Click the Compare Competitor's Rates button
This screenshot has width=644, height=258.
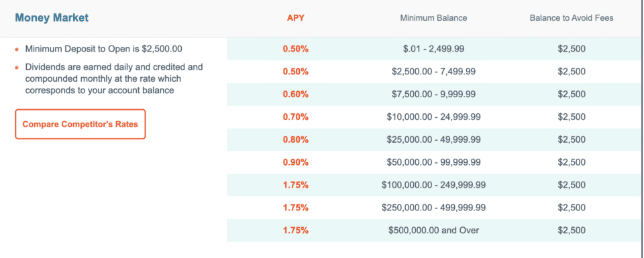click(x=80, y=124)
